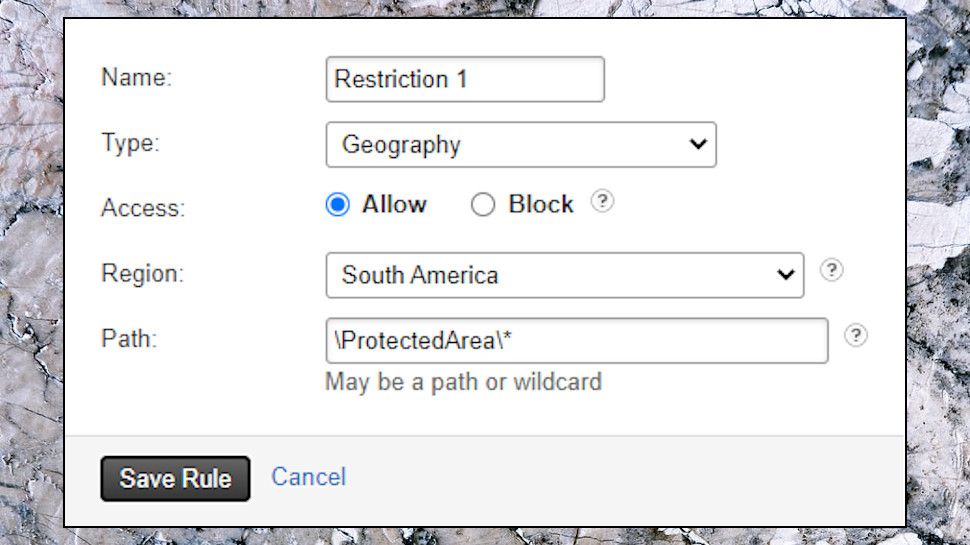Screen dimensions: 970x545
Task: Focus the Name field containing Restriction 1
Action: pos(465,79)
